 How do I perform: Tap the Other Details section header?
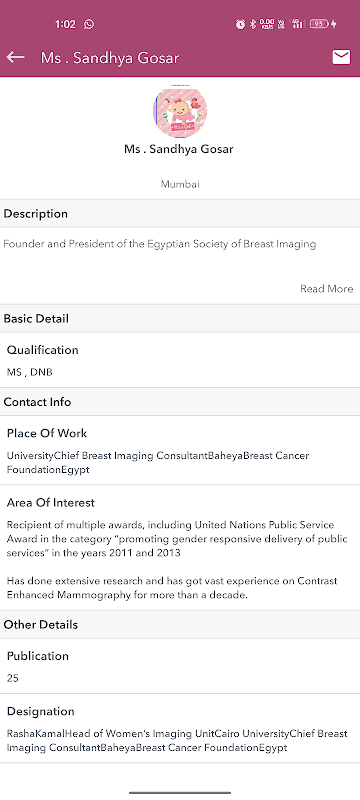pyautogui.click(x=180, y=624)
